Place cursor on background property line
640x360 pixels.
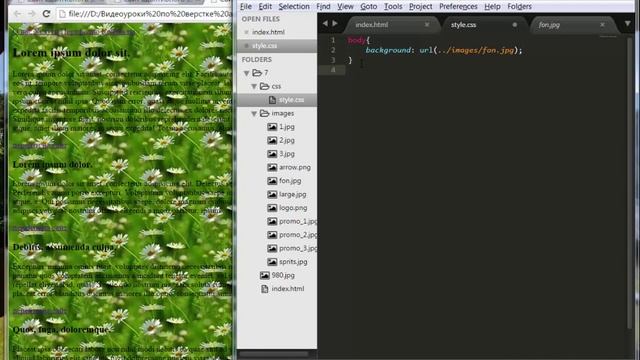click(444, 50)
